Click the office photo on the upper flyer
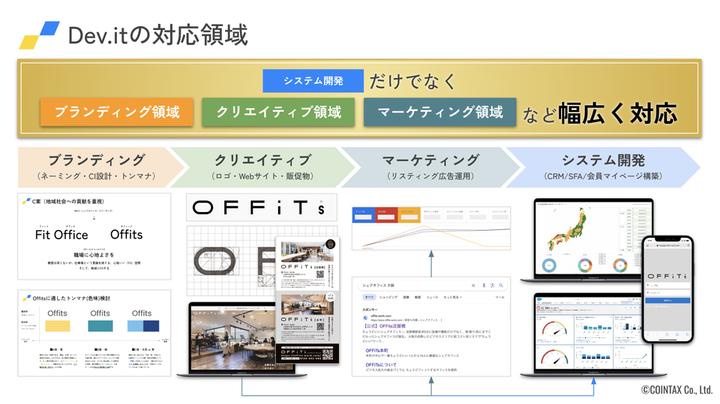720x404 pixels. point(307,251)
